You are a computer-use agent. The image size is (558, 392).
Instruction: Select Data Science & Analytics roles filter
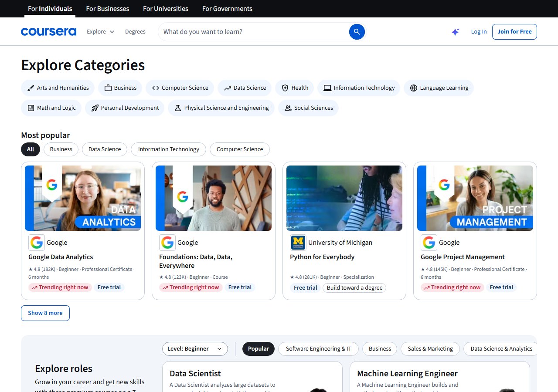pos(501,349)
